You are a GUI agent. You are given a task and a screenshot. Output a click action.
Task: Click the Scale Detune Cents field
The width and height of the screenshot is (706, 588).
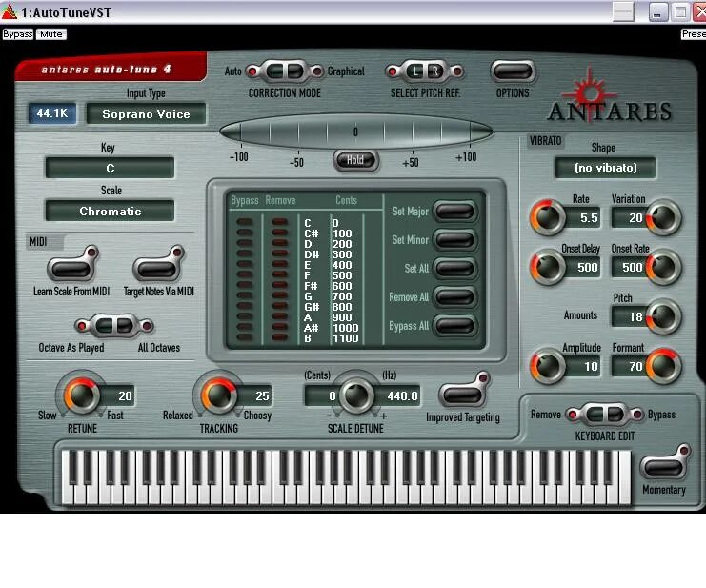click(322, 395)
